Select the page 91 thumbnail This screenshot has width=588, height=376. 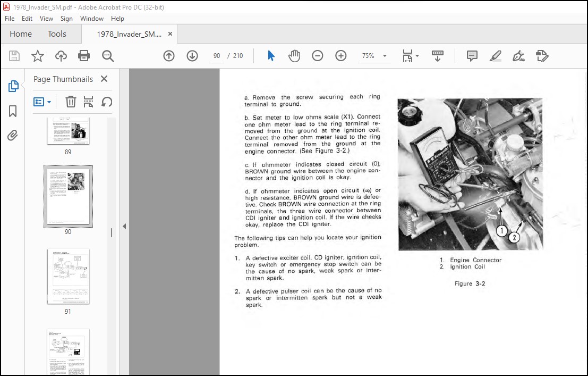click(x=68, y=277)
